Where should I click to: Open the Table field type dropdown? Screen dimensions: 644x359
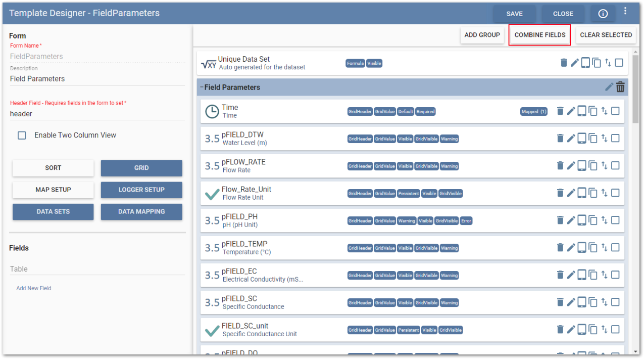(x=97, y=269)
